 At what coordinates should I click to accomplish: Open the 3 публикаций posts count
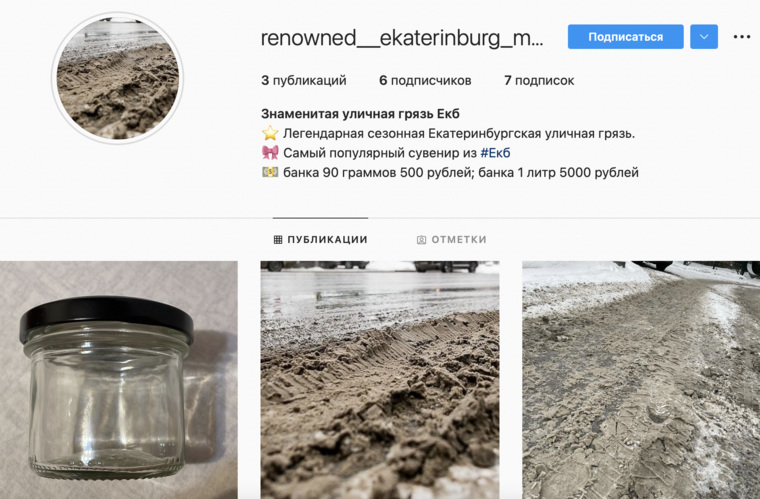tap(304, 80)
